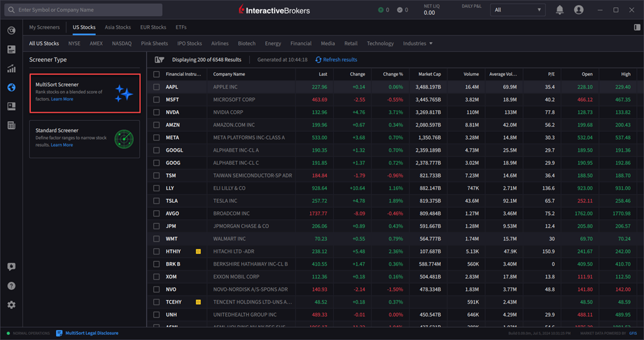Check the JPM row checkbox
This screenshot has width=644, height=340.
[x=156, y=226]
